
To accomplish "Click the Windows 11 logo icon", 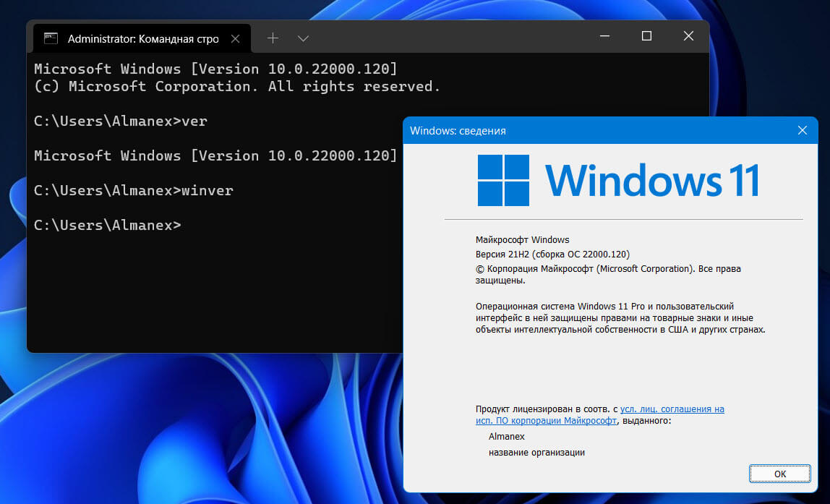I will point(503,180).
